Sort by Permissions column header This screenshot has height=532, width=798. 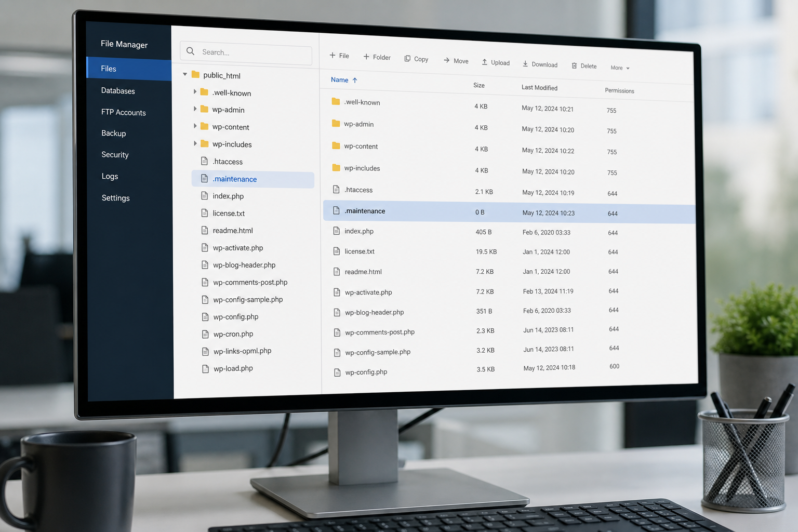(x=619, y=90)
